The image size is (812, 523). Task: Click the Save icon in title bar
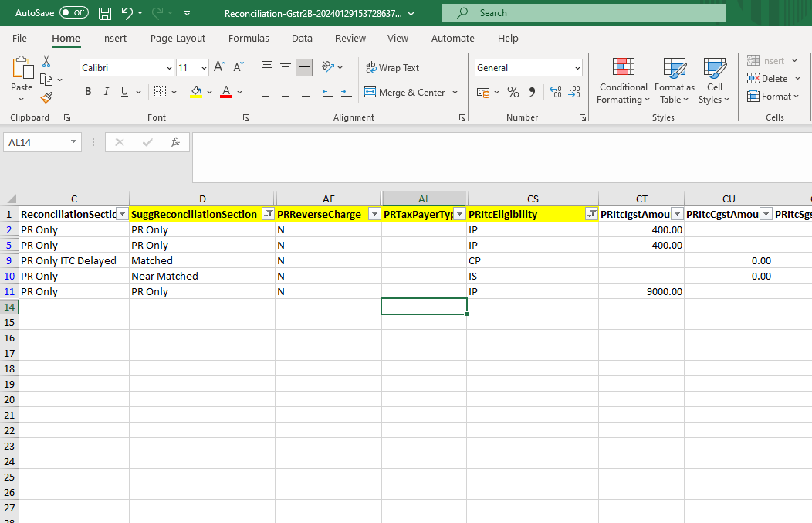pyautogui.click(x=105, y=13)
